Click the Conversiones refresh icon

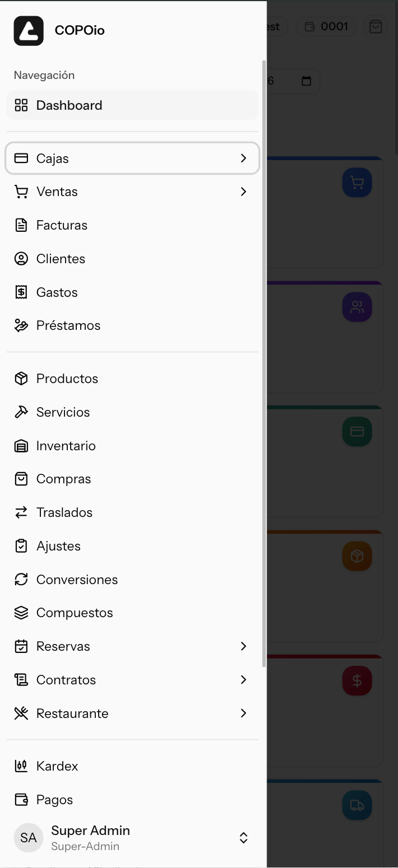point(21,580)
